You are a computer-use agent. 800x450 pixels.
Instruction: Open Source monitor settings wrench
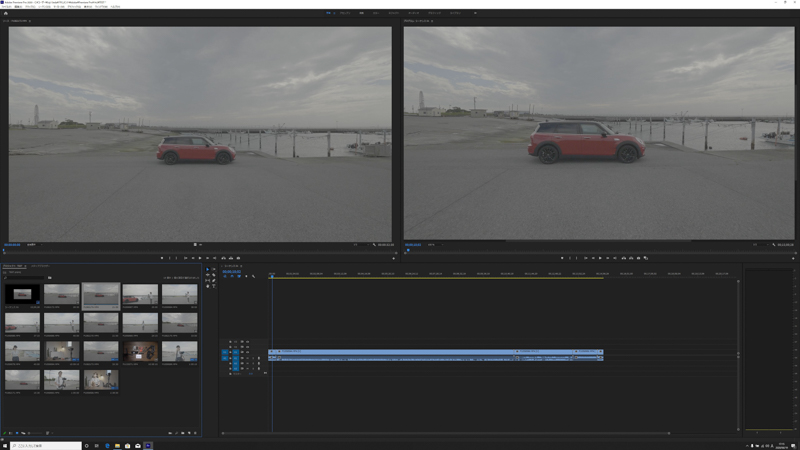tap(374, 245)
